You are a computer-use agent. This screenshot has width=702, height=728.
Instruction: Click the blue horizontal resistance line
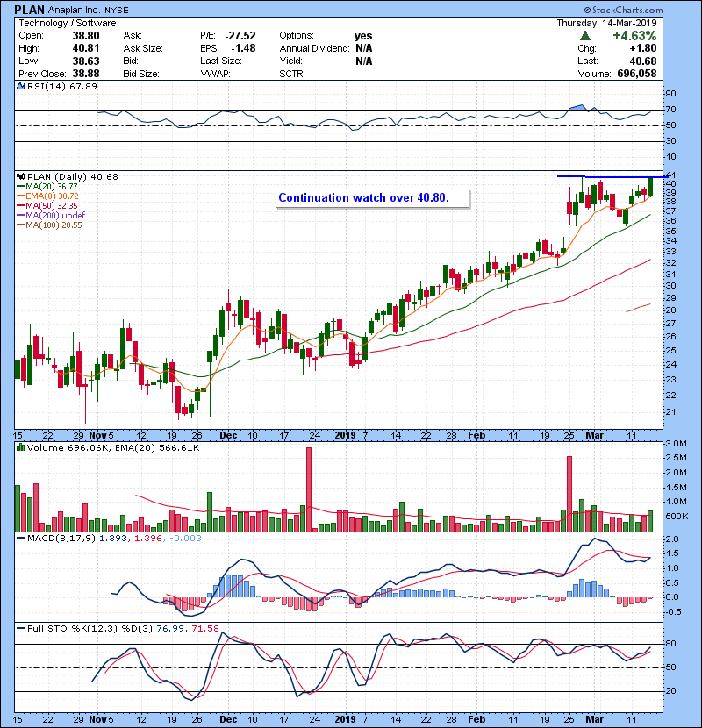click(605, 176)
